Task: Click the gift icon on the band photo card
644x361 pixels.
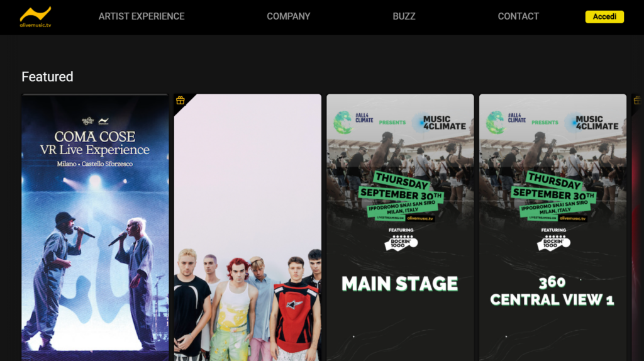Action: (180, 100)
